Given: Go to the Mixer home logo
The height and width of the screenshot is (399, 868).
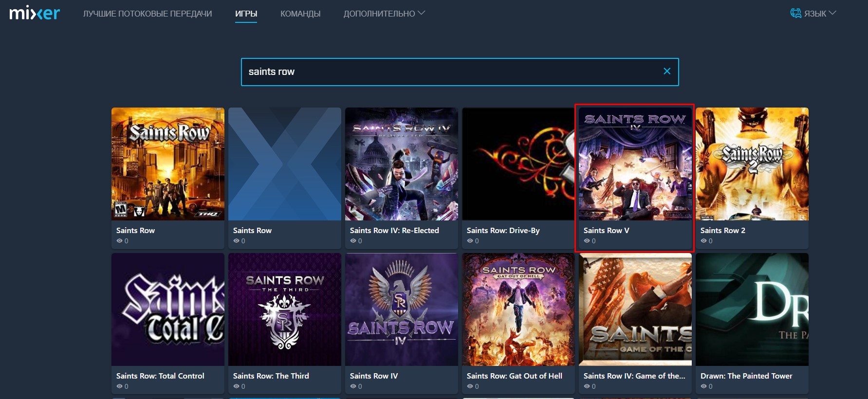Looking at the screenshot, I should tap(35, 13).
